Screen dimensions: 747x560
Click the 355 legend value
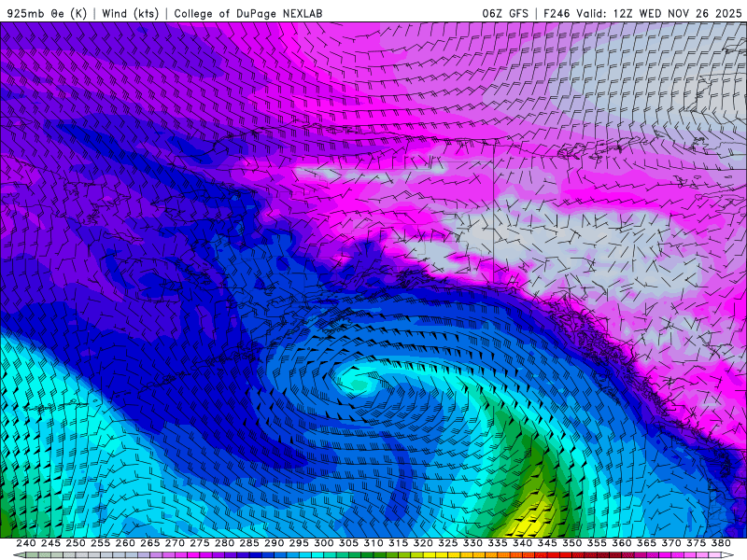[x=597, y=543]
